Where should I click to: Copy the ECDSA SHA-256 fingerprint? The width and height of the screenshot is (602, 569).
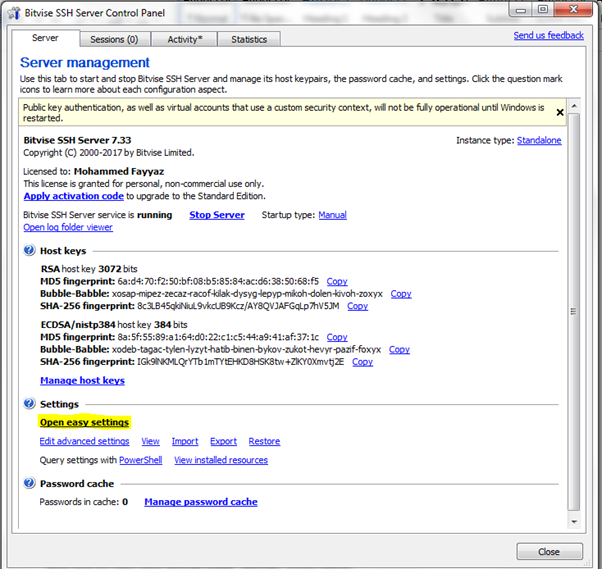point(362,362)
